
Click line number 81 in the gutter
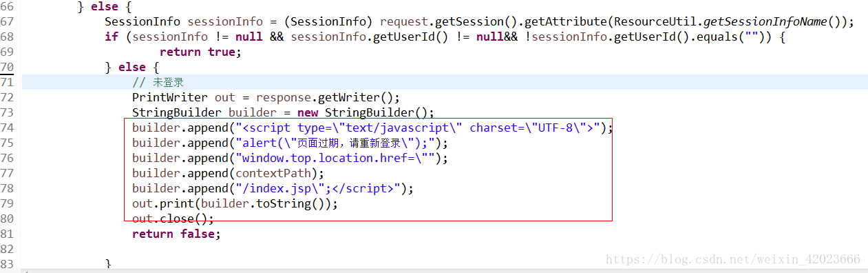(x=7, y=234)
